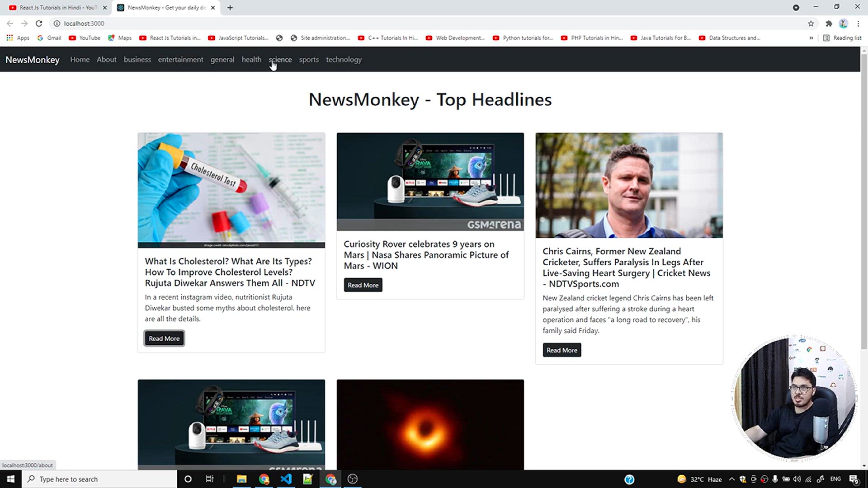This screenshot has height=488, width=868.
Task: Read More on Chris Cairns article
Action: [x=562, y=350]
